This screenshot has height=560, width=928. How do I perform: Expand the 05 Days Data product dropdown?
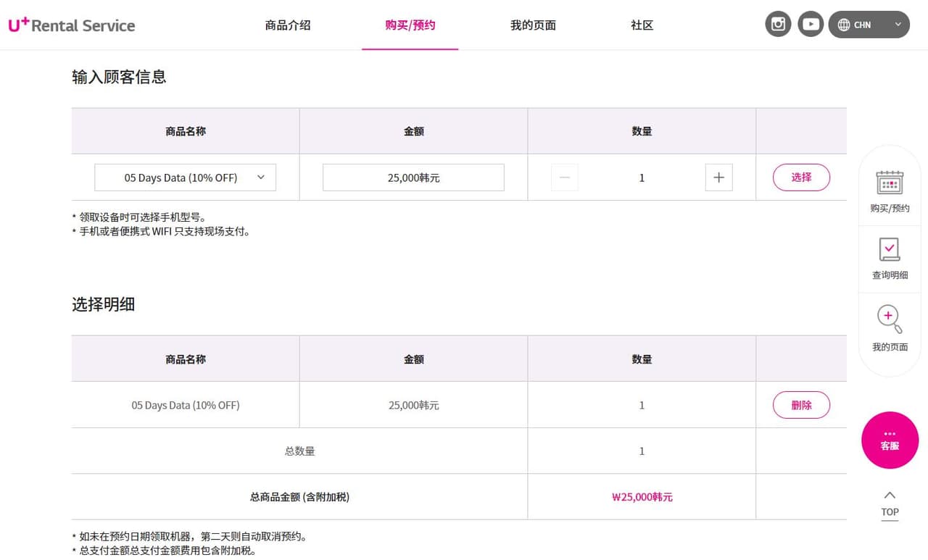(x=186, y=177)
